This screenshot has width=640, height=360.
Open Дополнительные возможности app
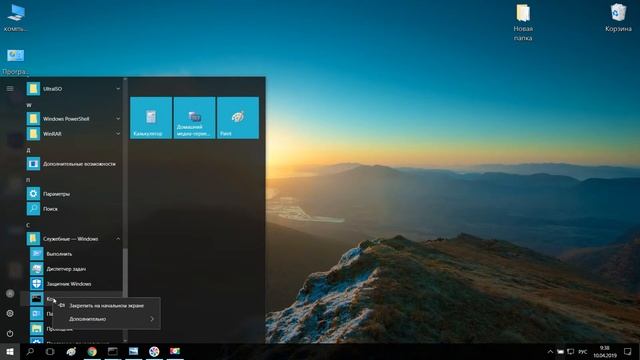tap(73, 164)
